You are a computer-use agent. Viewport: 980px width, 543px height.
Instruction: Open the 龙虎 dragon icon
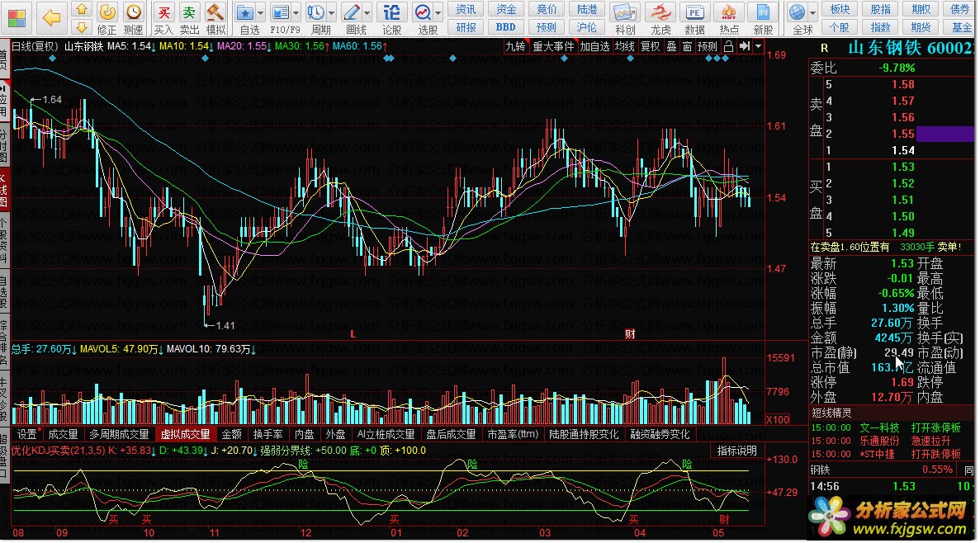click(x=660, y=18)
